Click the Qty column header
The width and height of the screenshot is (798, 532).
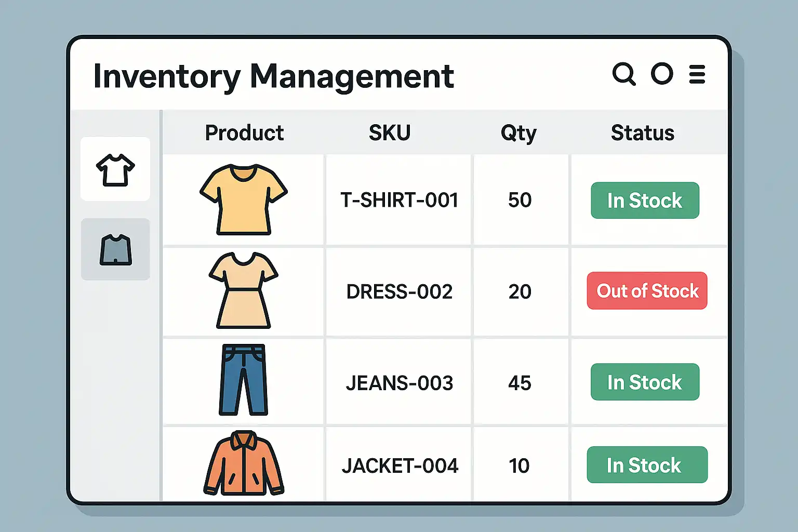point(518,133)
